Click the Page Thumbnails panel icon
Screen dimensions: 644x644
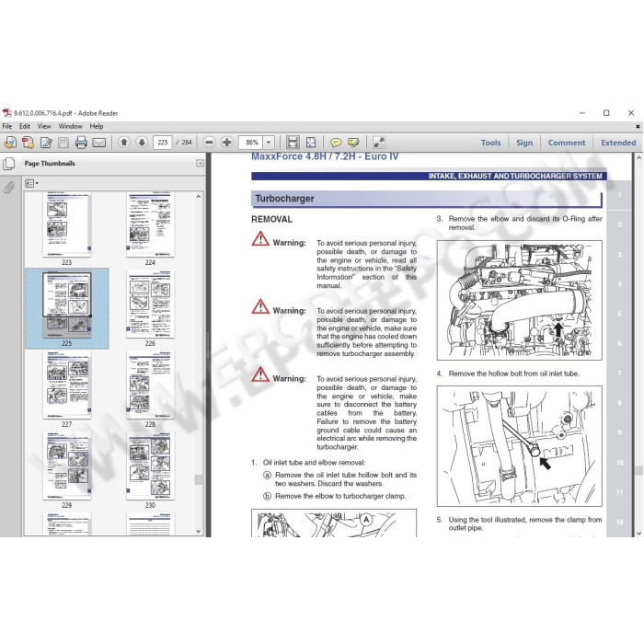[8, 164]
